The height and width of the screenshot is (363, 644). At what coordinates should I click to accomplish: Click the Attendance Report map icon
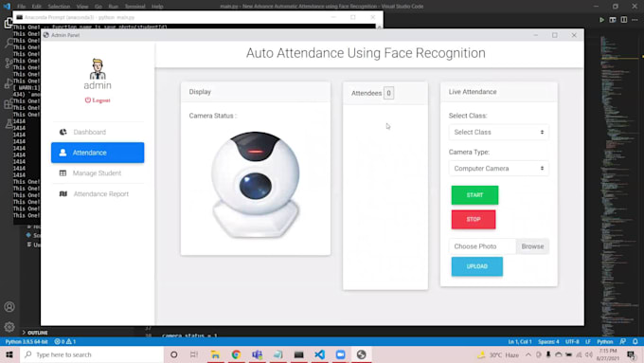tap(63, 193)
